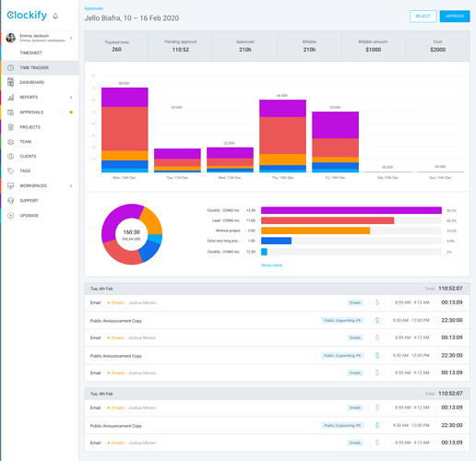Click the Time Tracker clock icon
This screenshot has width=476, height=461.
[11, 67]
